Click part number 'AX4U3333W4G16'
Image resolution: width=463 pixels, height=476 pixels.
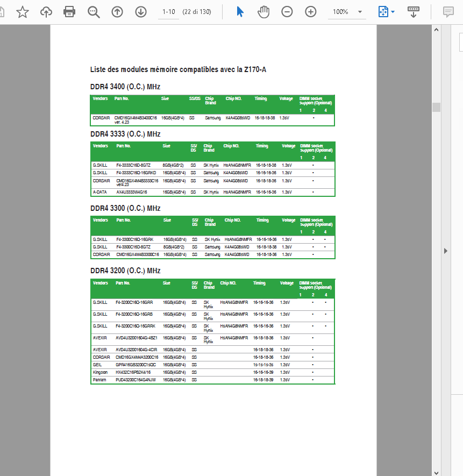point(131,192)
